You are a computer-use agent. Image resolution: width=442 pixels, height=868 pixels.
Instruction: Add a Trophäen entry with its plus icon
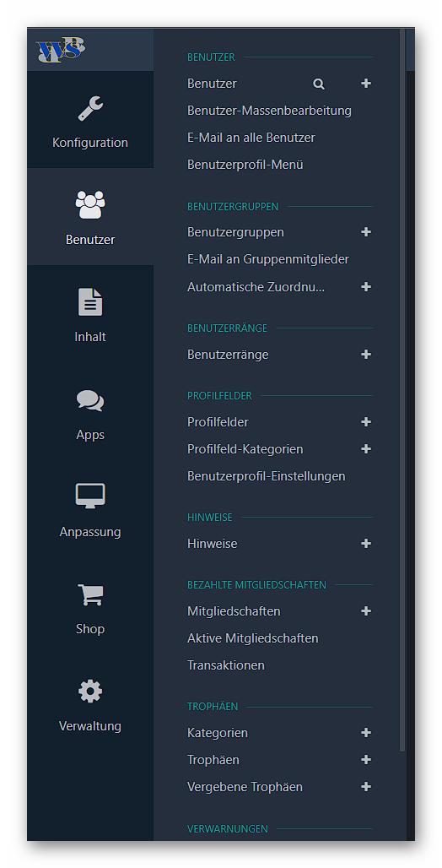(x=365, y=760)
